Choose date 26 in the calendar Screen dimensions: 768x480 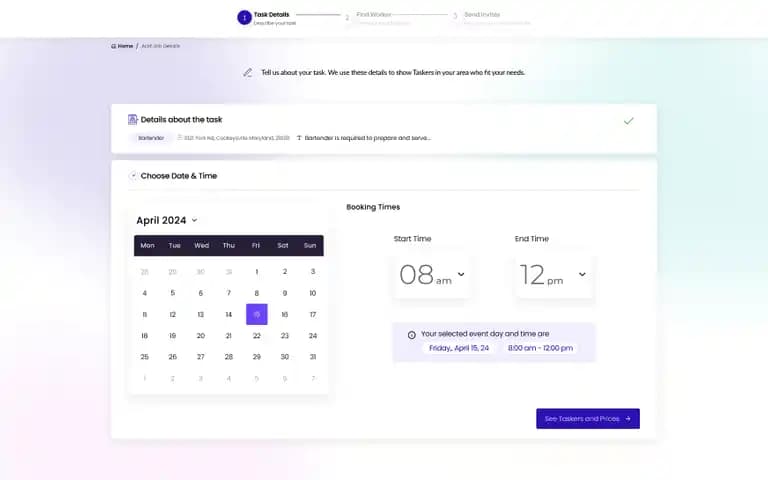pyautogui.click(x=172, y=357)
